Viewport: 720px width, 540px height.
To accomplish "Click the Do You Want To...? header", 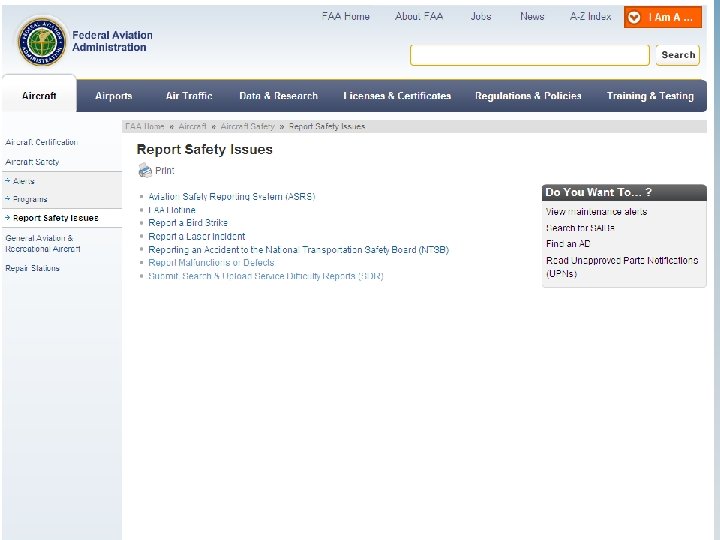I will point(624,192).
